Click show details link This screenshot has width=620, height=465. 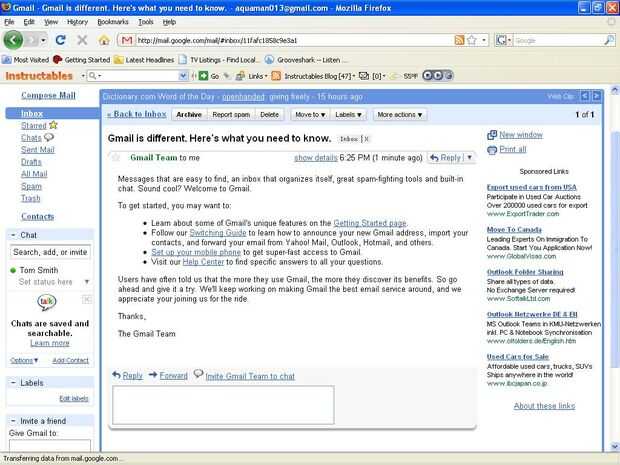(x=316, y=158)
